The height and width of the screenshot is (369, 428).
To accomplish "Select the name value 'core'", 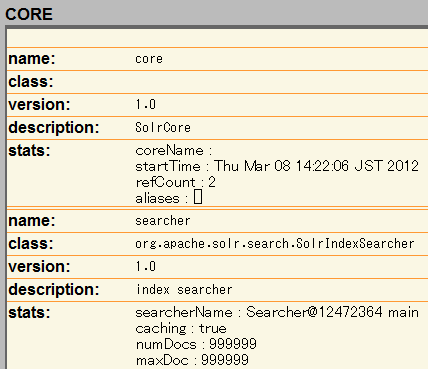I will coord(149,59).
